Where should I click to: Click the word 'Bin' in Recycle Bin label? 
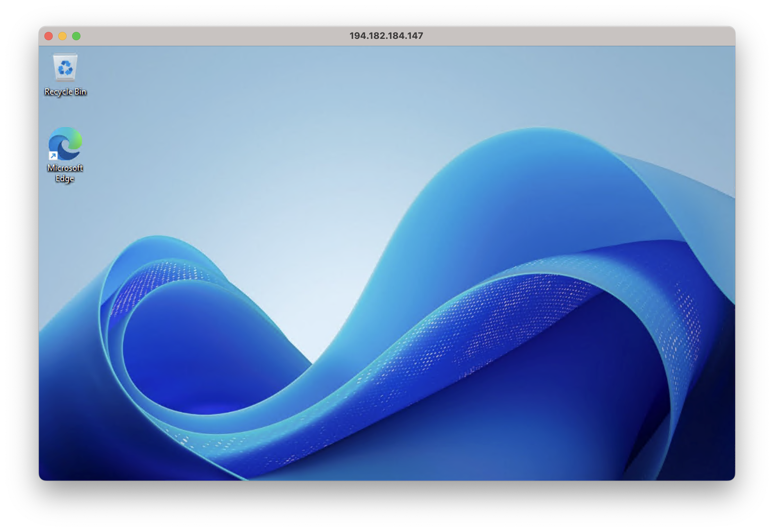click(x=80, y=92)
